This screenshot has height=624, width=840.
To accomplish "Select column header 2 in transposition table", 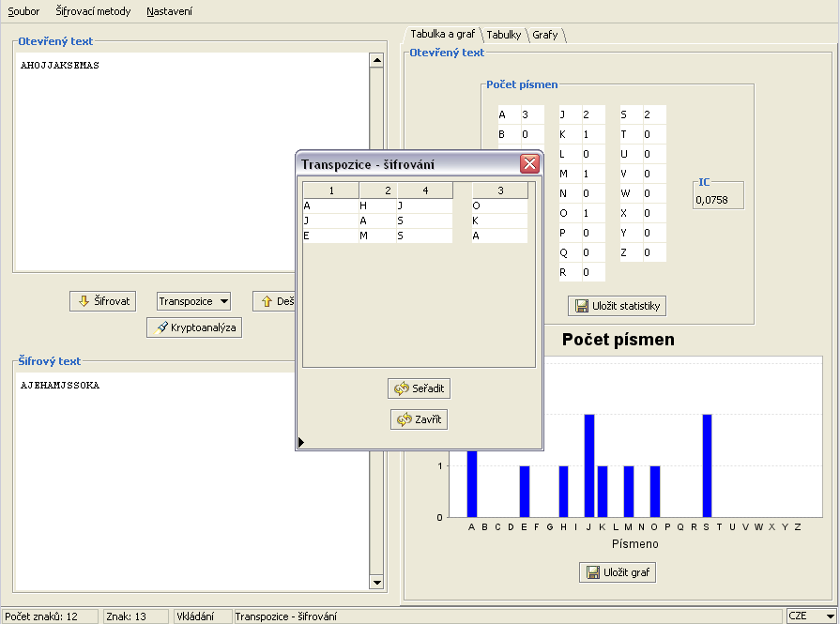I will [379, 190].
